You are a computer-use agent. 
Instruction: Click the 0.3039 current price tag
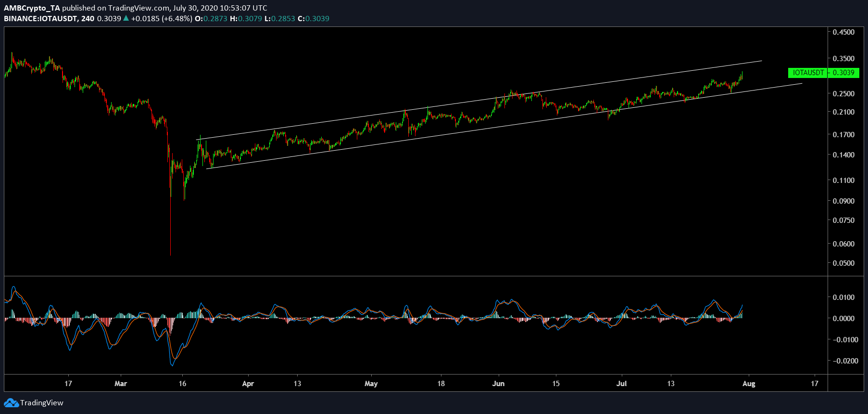[x=843, y=73]
